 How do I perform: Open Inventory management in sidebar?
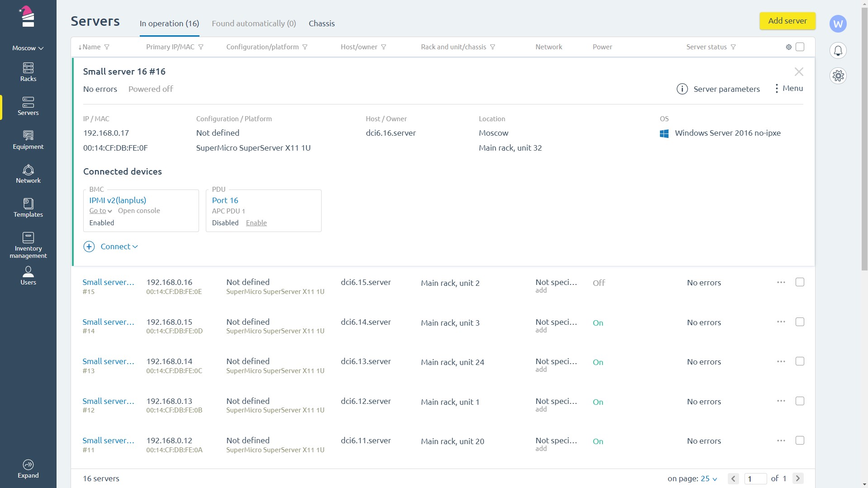coord(28,245)
